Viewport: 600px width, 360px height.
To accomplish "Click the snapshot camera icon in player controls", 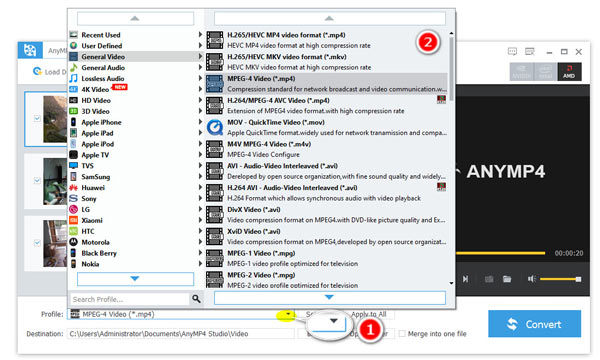I will tap(489, 279).
